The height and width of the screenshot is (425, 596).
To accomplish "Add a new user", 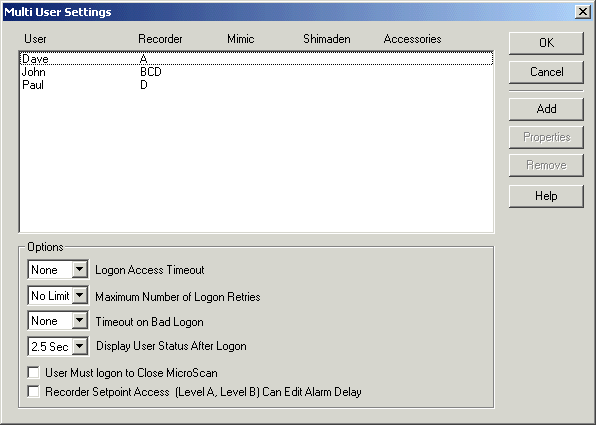I will (x=546, y=109).
